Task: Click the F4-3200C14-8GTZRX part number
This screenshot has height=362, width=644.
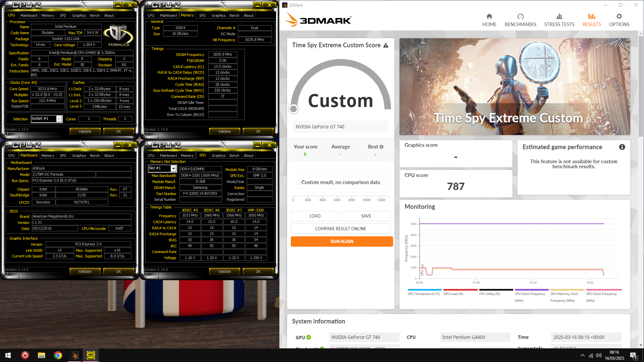Action: (x=200, y=194)
